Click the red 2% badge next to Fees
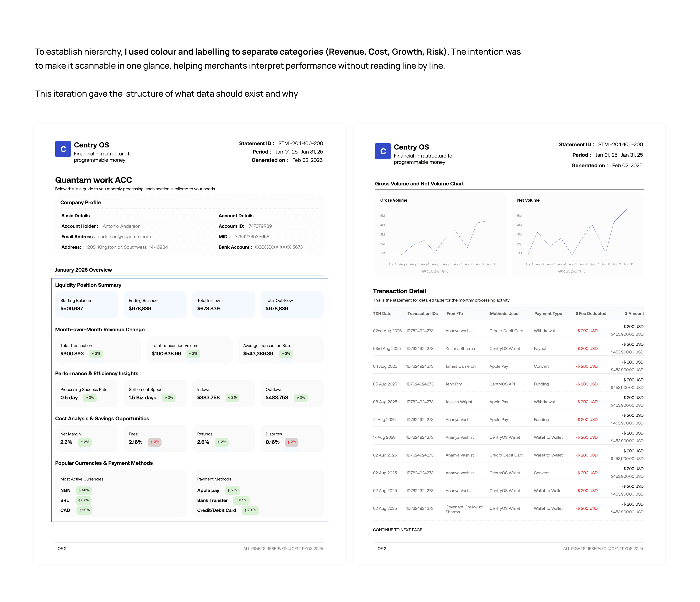The image size is (700, 602). coord(155,442)
